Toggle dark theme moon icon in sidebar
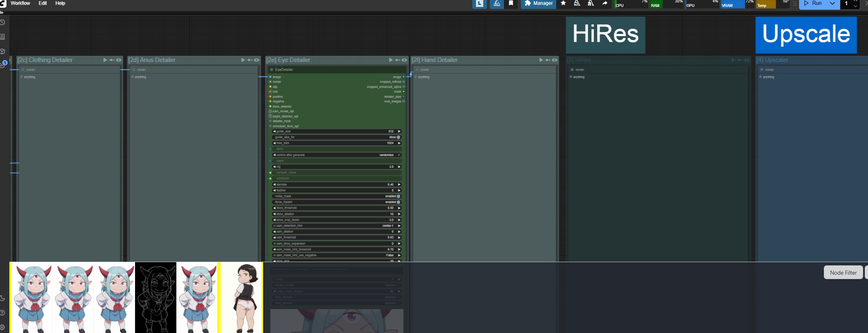The image size is (868, 333). click(x=2, y=298)
